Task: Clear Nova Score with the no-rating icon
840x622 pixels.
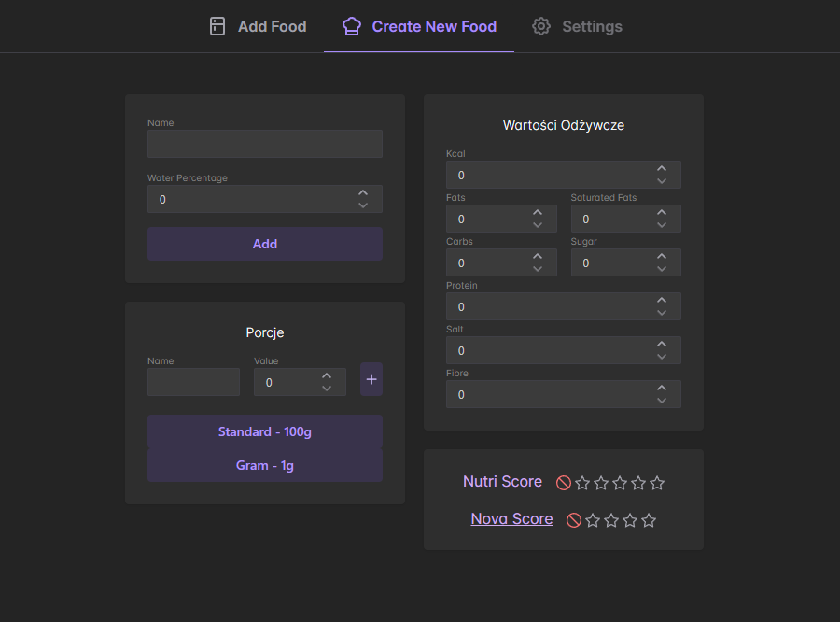Action: 574,520
